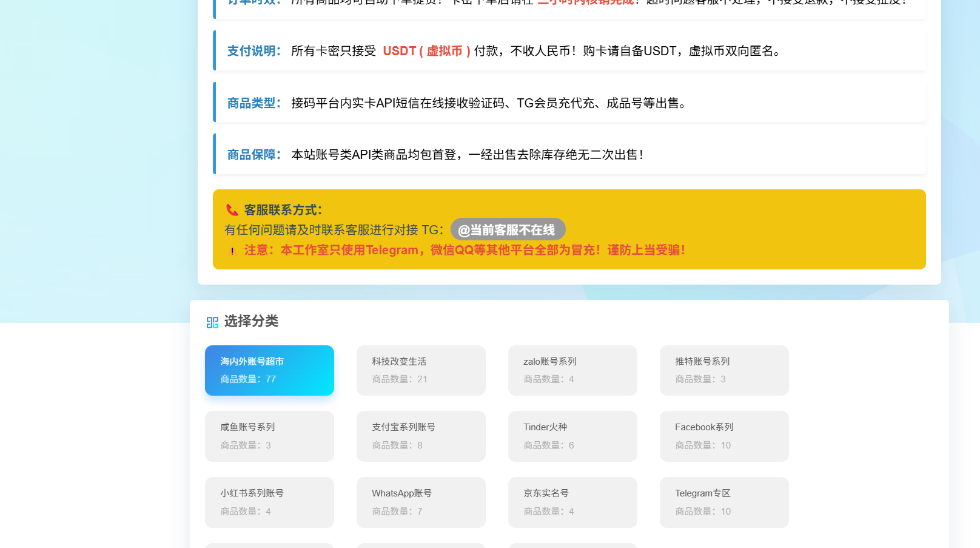
Task: Open the 推特账号系列 category
Action: [x=724, y=370]
